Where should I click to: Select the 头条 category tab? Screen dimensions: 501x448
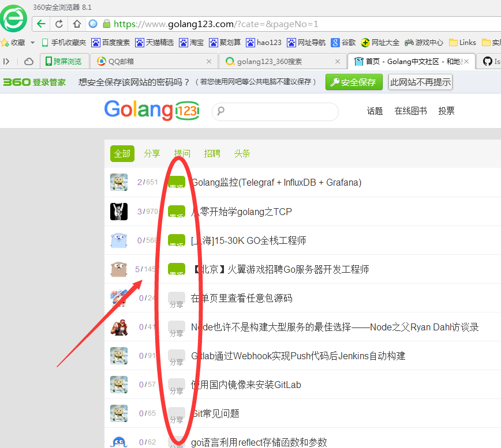[242, 153]
